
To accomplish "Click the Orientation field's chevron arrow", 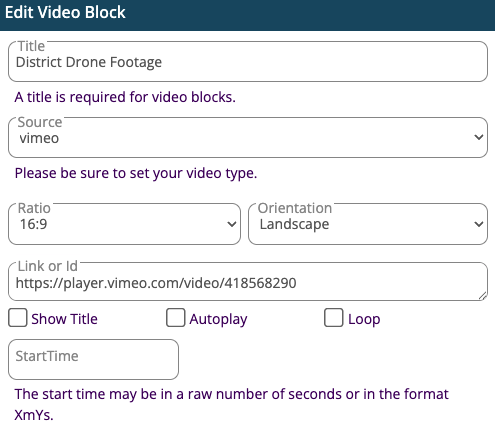I will click(x=479, y=224).
